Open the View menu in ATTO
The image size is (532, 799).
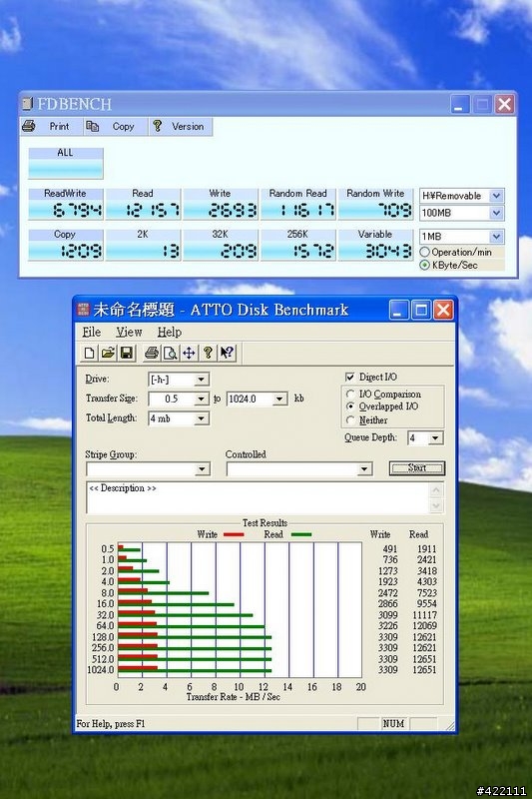pos(129,333)
